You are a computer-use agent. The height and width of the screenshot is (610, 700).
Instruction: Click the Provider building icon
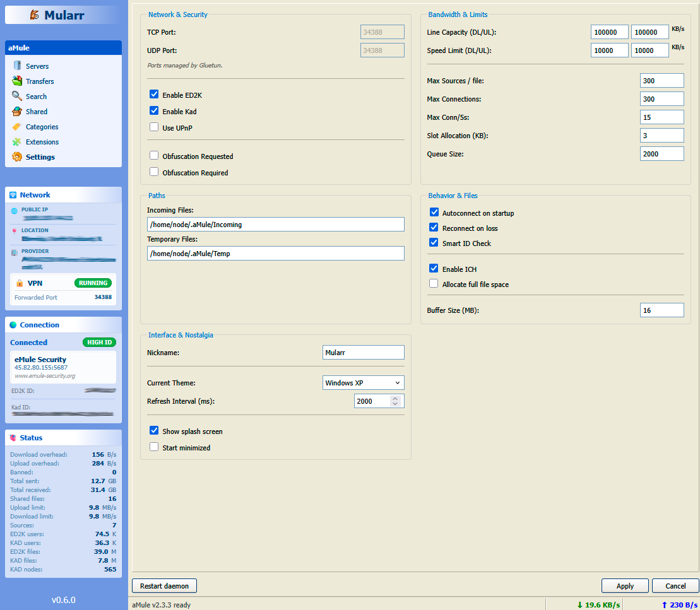15,252
